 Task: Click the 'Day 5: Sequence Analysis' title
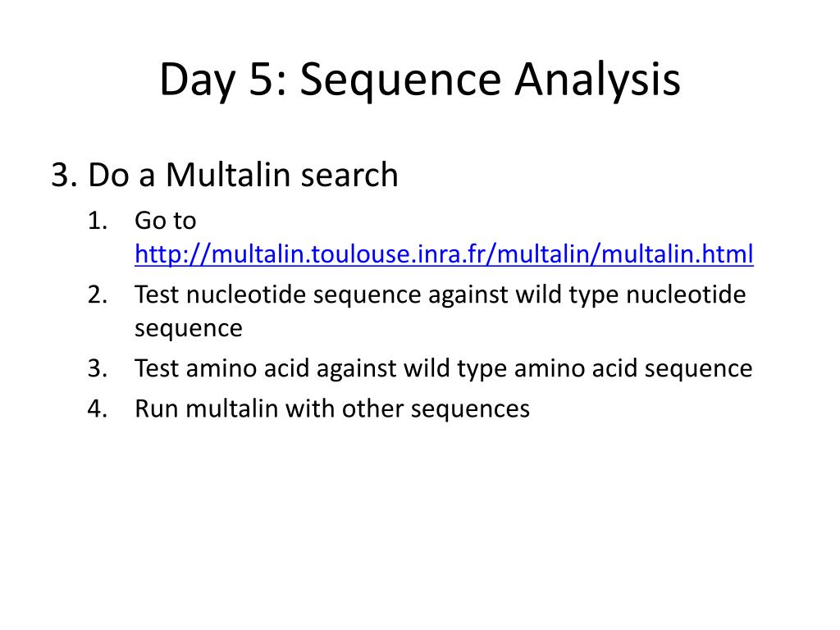pyautogui.click(x=420, y=80)
